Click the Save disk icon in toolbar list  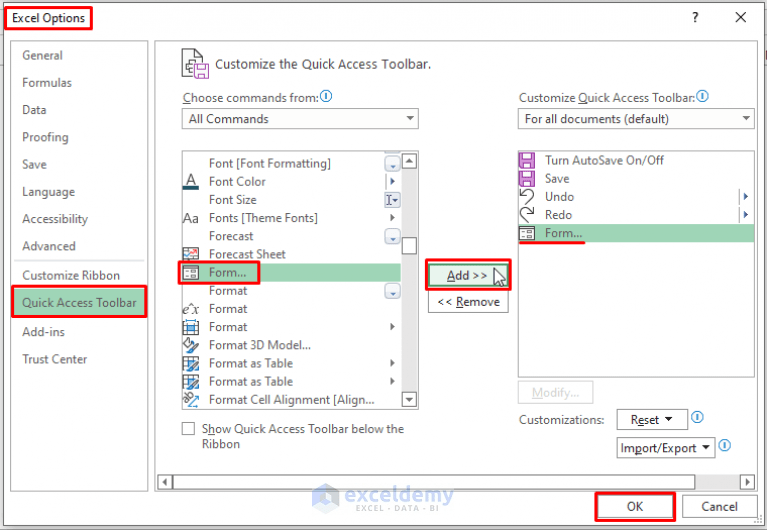(x=527, y=179)
